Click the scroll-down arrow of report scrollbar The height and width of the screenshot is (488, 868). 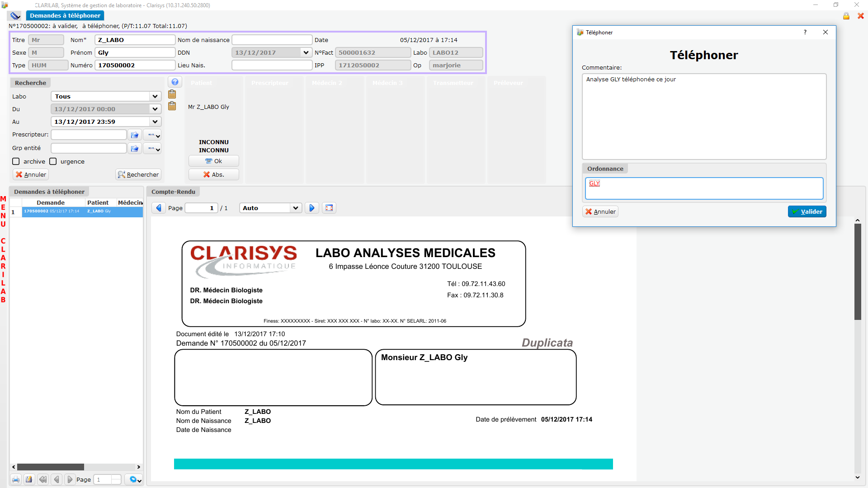coord(858,477)
